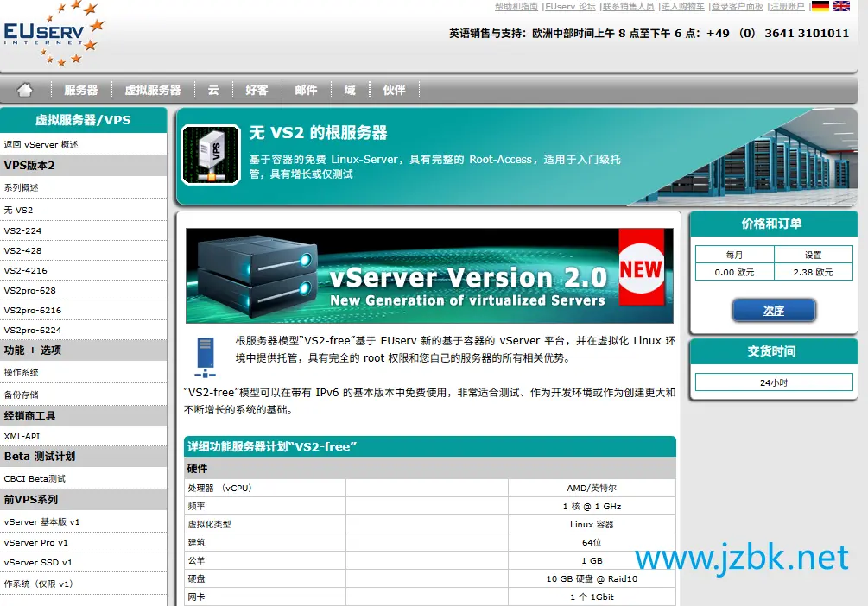Click the 帮助和指南 link
The width and height of the screenshot is (868, 606).
pos(516,6)
